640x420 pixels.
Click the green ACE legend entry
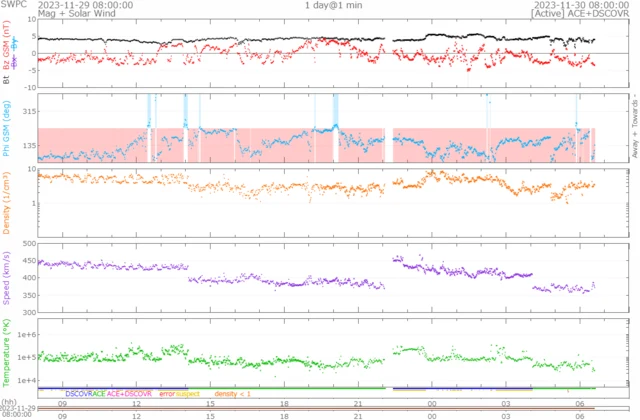pos(99,394)
